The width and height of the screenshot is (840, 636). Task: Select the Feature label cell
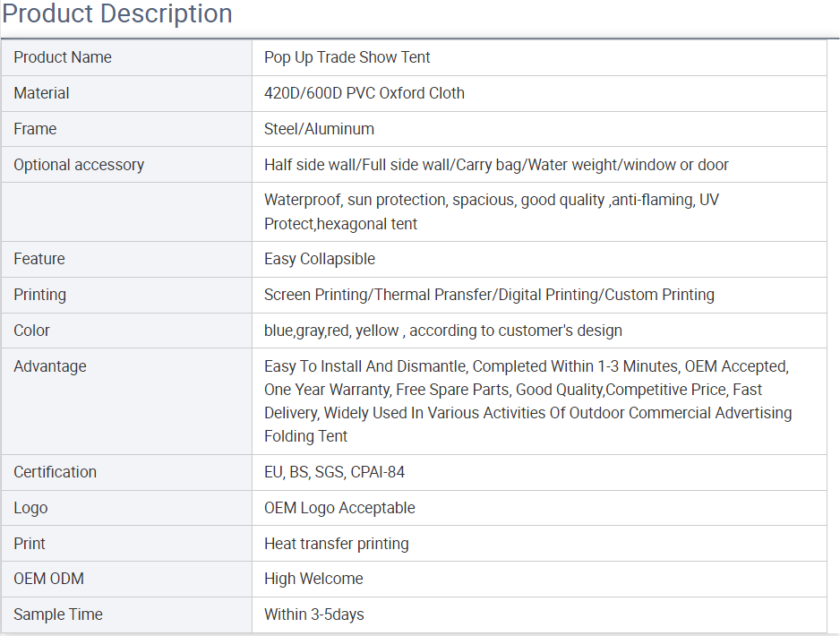(126, 260)
